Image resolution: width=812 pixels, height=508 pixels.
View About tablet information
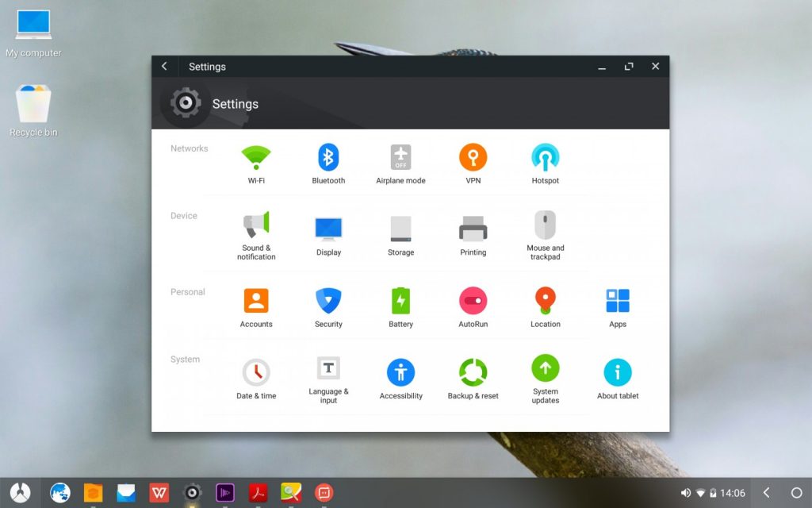(x=617, y=371)
